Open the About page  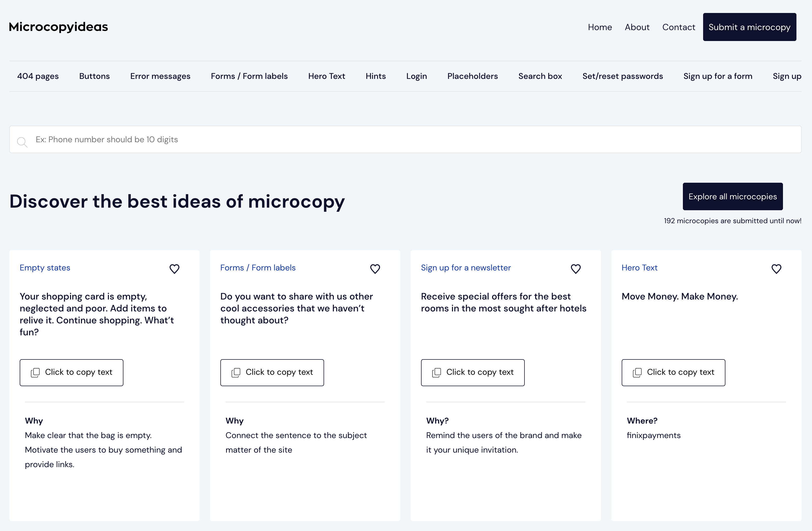click(637, 27)
